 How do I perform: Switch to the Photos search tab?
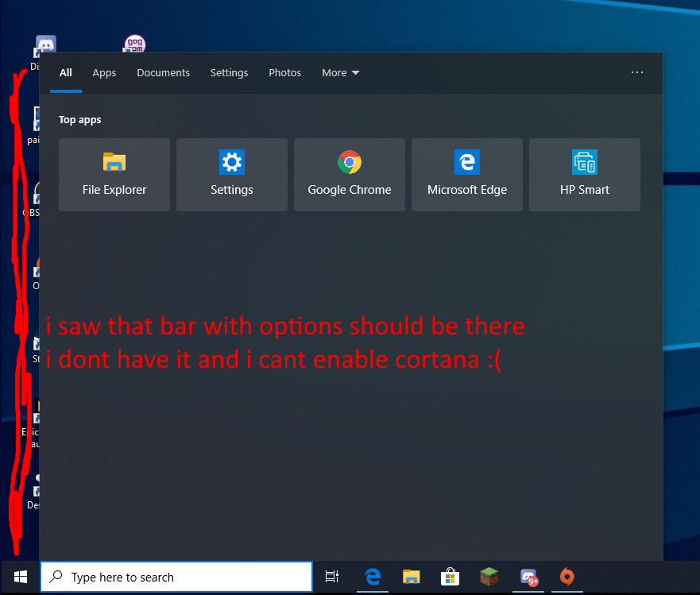(x=284, y=73)
